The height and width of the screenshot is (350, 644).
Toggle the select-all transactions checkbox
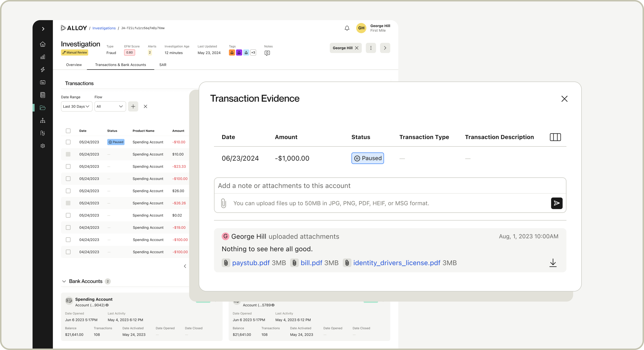coord(68,131)
